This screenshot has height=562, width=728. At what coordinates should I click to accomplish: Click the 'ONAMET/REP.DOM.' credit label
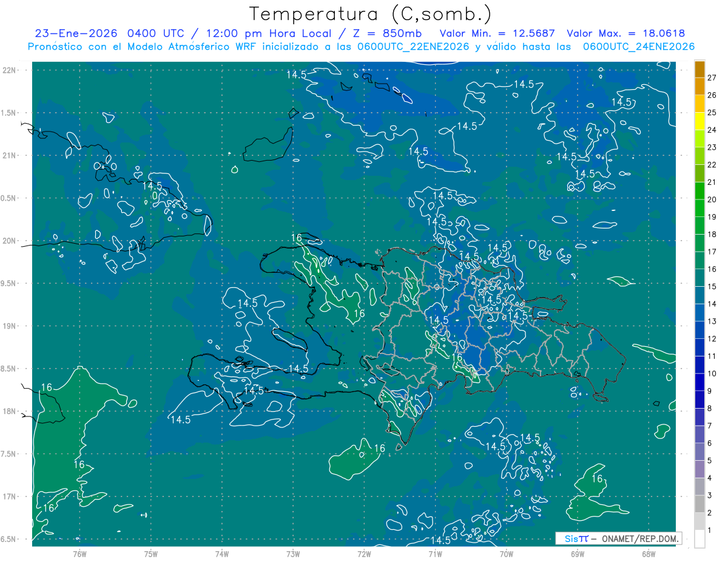tap(641, 538)
